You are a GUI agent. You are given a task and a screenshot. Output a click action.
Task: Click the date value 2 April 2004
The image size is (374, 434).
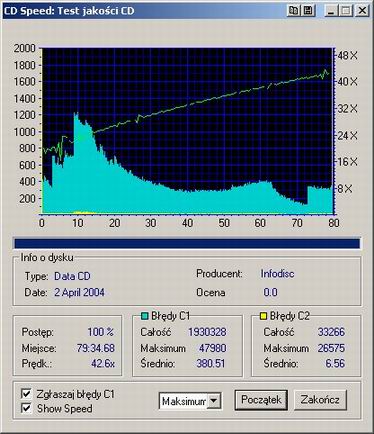79,292
